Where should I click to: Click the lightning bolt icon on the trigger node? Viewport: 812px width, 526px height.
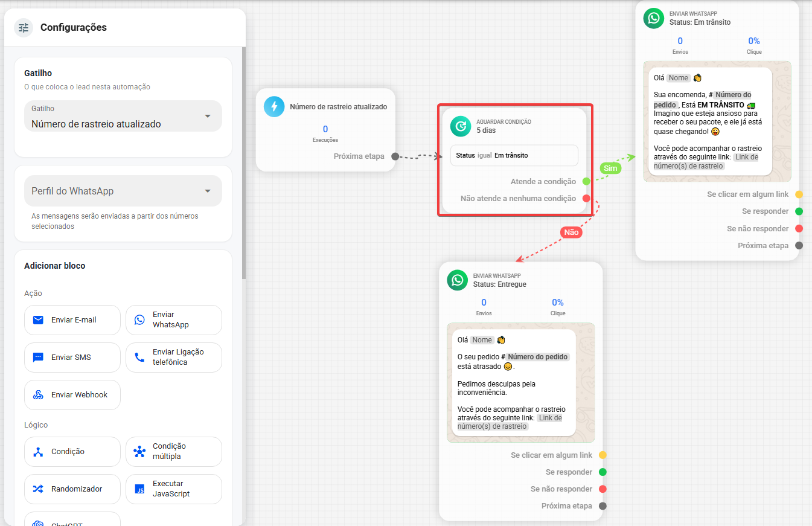pos(274,107)
